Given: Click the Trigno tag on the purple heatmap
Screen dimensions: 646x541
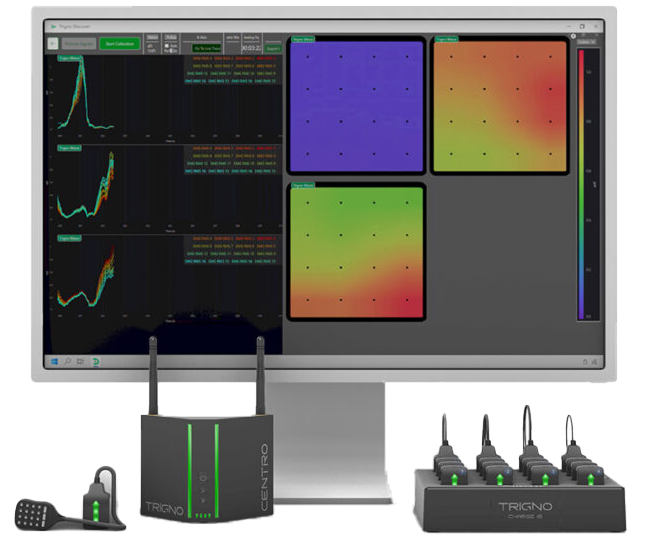Looking at the screenshot, I should (x=303, y=39).
